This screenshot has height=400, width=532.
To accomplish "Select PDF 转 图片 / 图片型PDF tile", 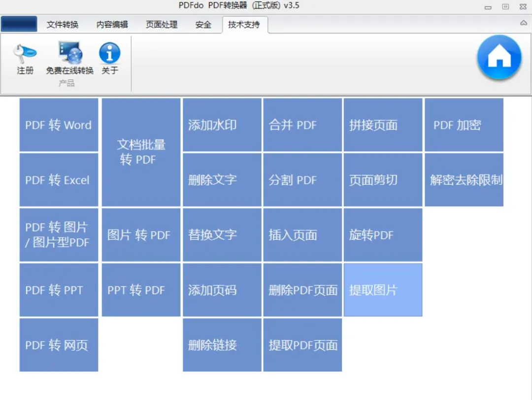I will pyautogui.click(x=59, y=235).
